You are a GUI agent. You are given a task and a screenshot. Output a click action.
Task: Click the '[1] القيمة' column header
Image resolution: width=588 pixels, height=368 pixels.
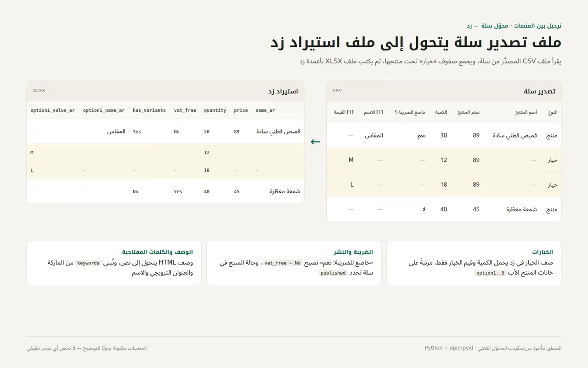point(344,112)
